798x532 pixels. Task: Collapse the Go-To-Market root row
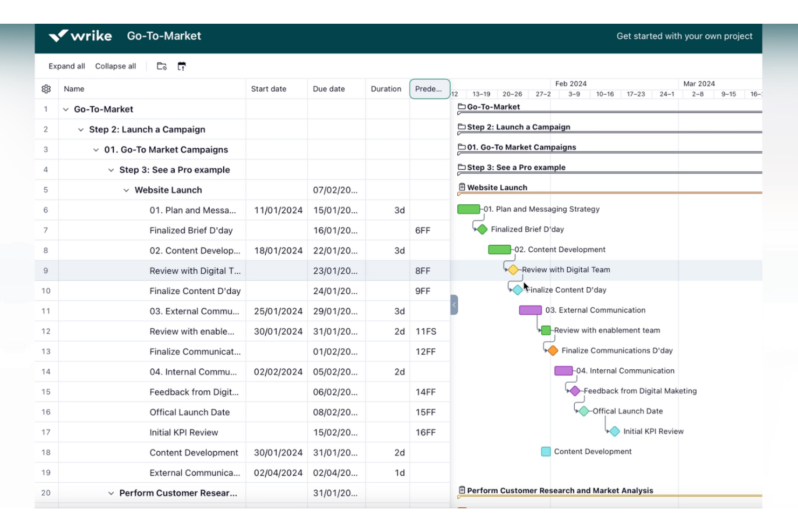(x=66, y=109)
